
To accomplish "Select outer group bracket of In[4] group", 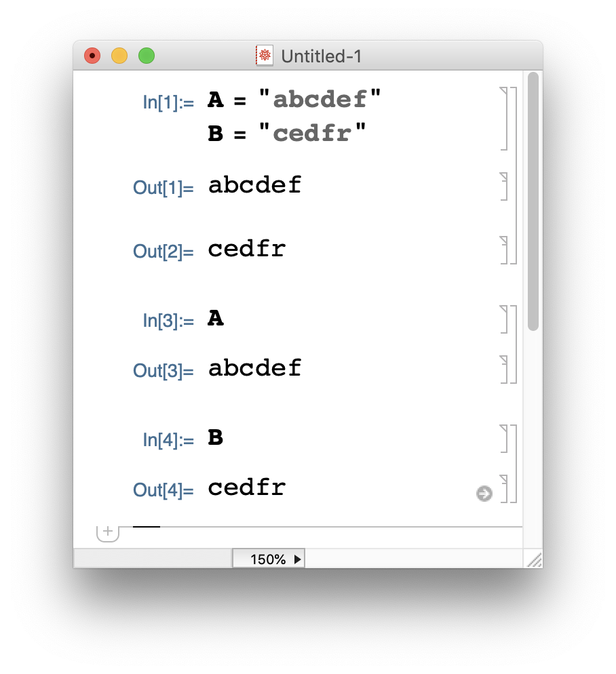I will (x=514, y=464).
